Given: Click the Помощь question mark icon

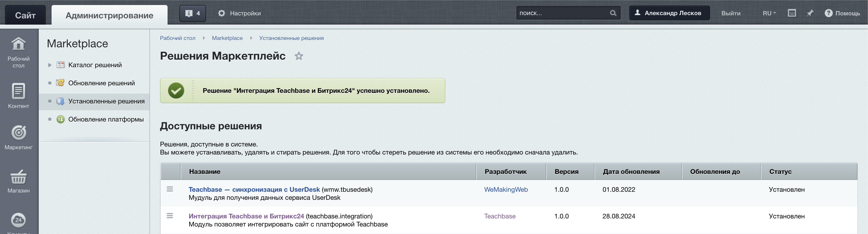Looking at the screenshot, I should tap(828, 13).
